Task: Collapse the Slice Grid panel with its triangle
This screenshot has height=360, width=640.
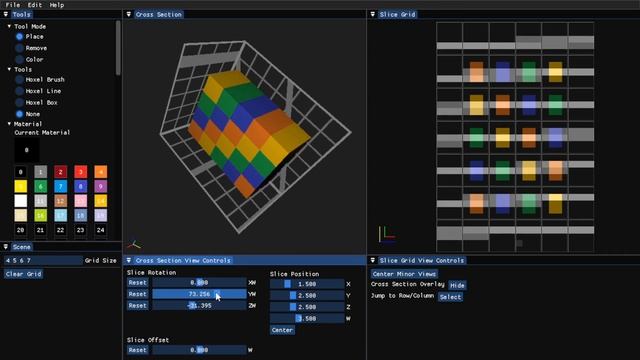Action: [372, 14]
